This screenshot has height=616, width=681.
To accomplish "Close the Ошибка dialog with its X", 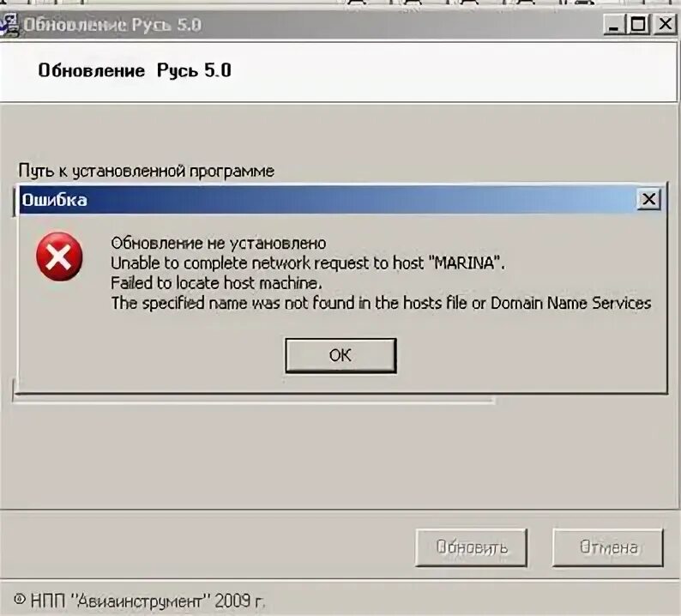I will 649,199.
